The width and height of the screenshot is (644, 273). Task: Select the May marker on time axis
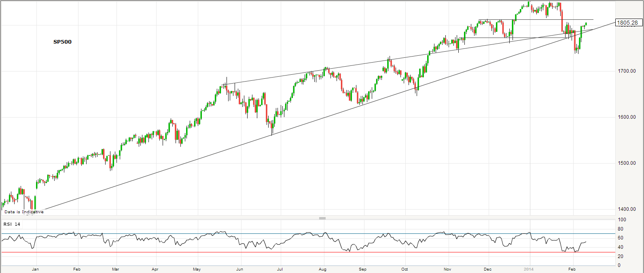(197, 269)
